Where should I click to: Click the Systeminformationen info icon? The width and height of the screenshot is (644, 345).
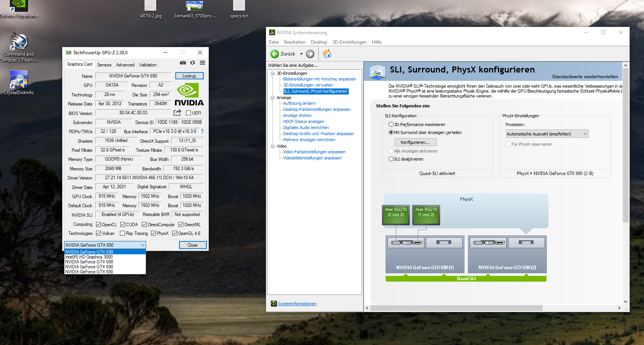(274, 304)
